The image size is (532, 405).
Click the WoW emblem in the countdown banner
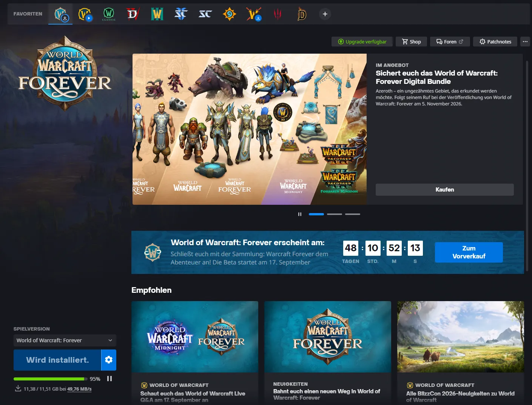153,252
